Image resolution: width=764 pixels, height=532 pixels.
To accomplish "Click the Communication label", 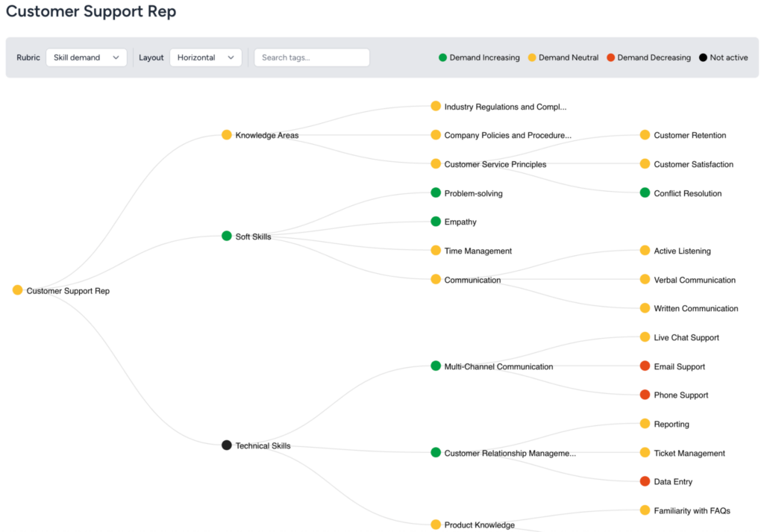I will point(472,280).
